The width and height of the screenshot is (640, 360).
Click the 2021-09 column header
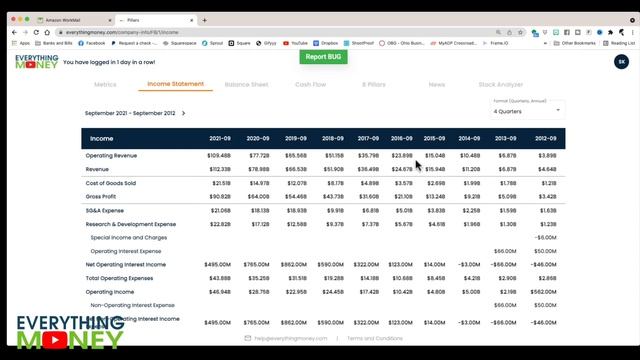click(x=220, y=138)
